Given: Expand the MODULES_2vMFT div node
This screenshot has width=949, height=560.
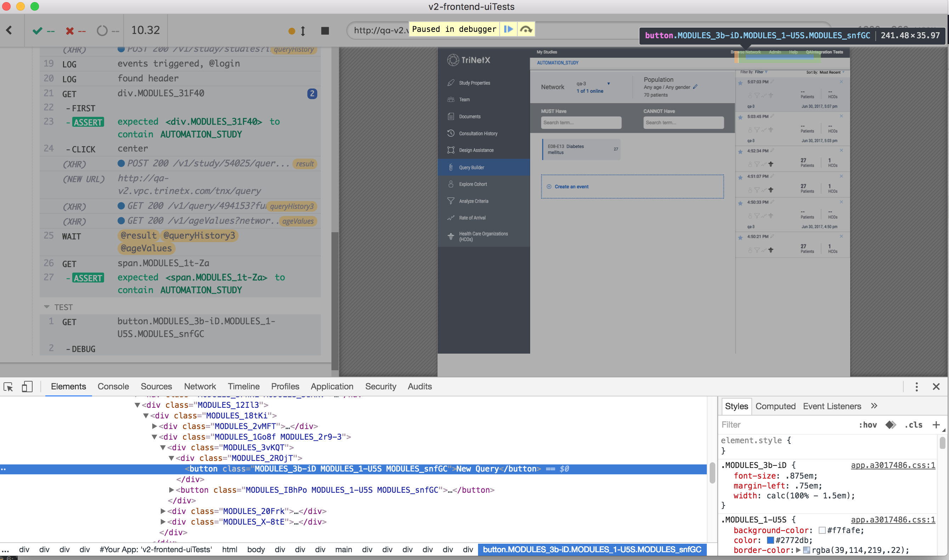Looking at the screenshot, I should click(154, 426).
